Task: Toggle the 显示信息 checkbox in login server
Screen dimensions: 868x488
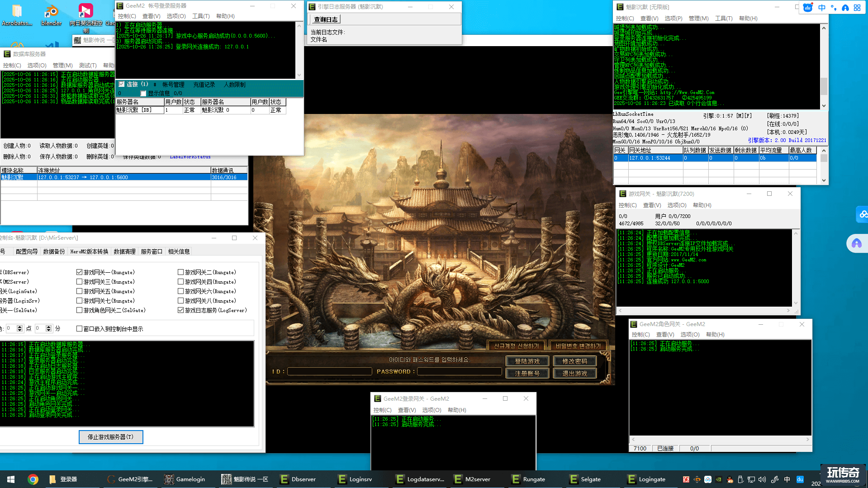Action: click(143, 94)
